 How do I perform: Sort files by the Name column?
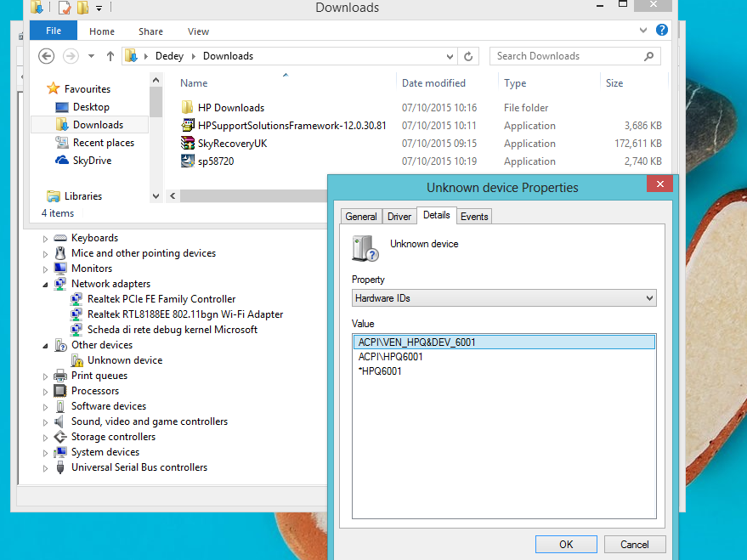(194, 83)
